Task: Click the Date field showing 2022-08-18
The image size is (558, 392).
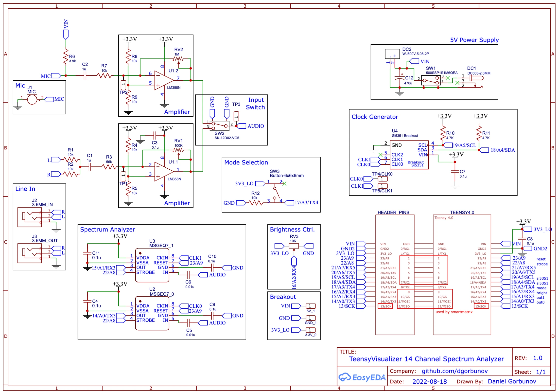Action: pyautogui.click(x=429, y=381)
